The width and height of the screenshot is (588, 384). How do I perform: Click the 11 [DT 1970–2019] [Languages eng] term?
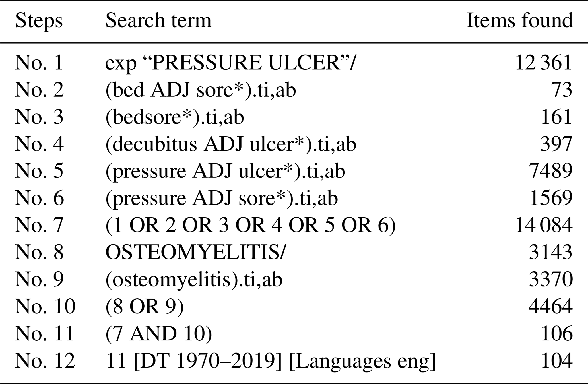coord(271,361)
